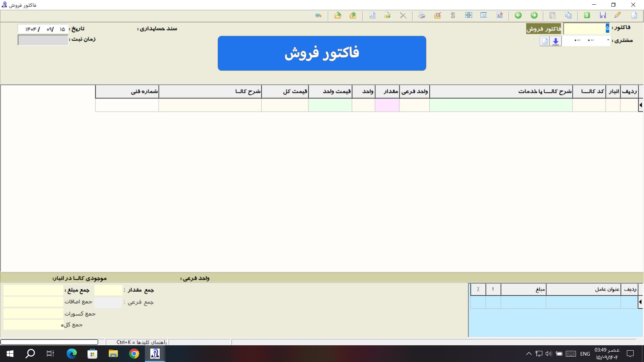Click the جمع کل grand total field
The width and height of the screenshot is (644, 362).
tap(33, 325)
